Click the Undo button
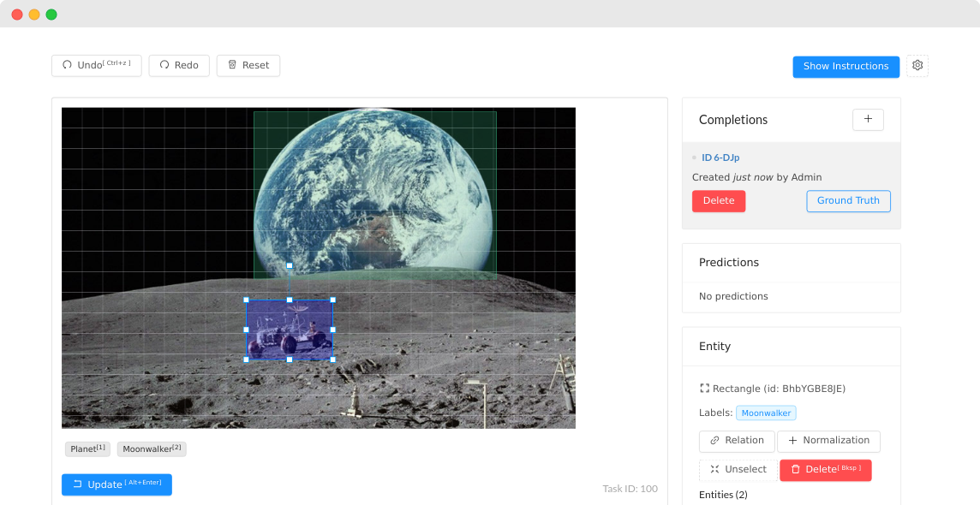 point(96,66)
